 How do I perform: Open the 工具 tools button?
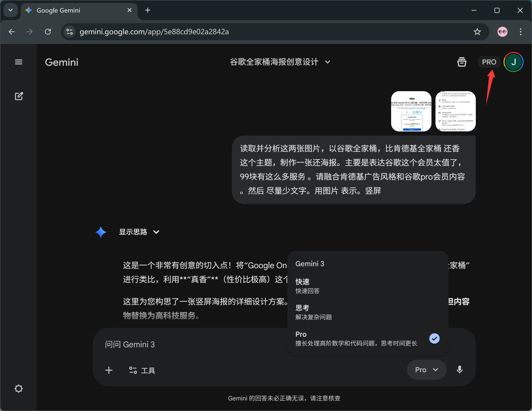tap(142, 370)
